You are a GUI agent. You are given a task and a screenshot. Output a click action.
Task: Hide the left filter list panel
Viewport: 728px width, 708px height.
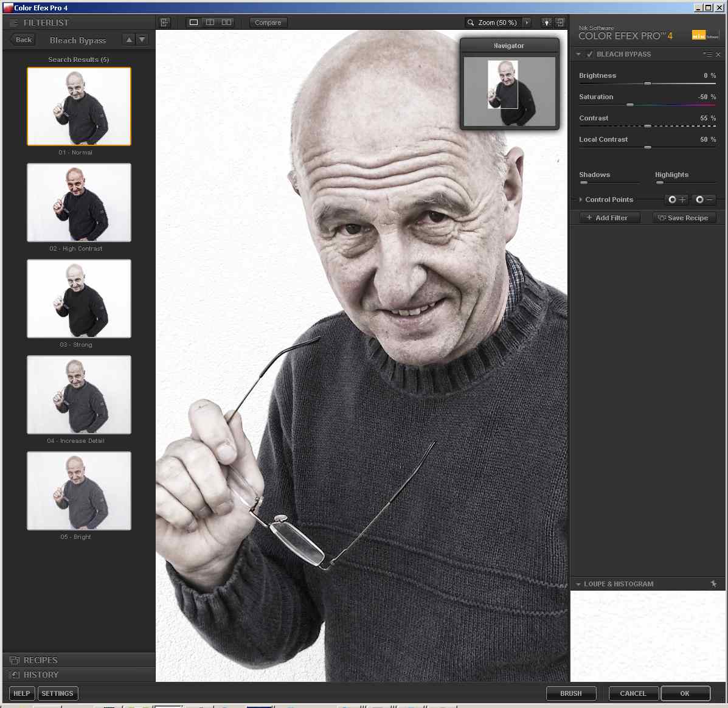click(x=164, y=23)
